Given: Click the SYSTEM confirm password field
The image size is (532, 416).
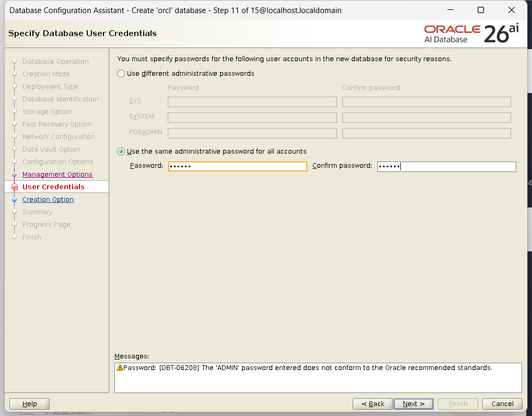Looking at the screenshot, I should (x=426, y=118).
